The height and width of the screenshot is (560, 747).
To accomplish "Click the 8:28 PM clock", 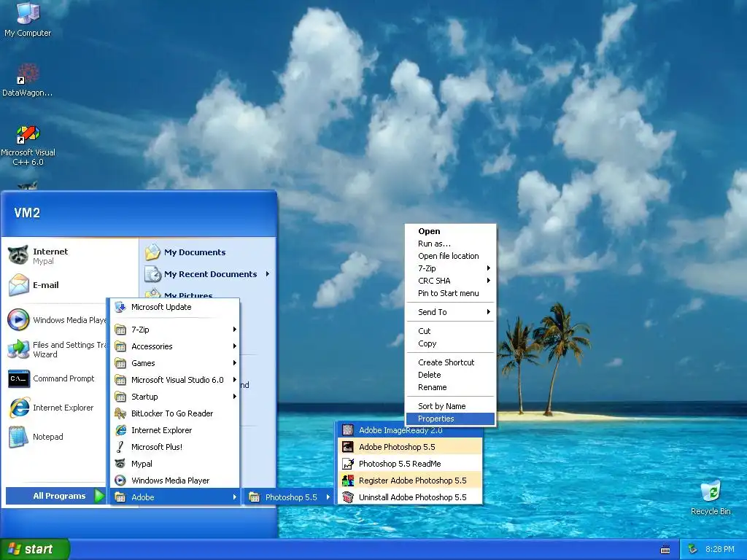I will click(719, 549).
